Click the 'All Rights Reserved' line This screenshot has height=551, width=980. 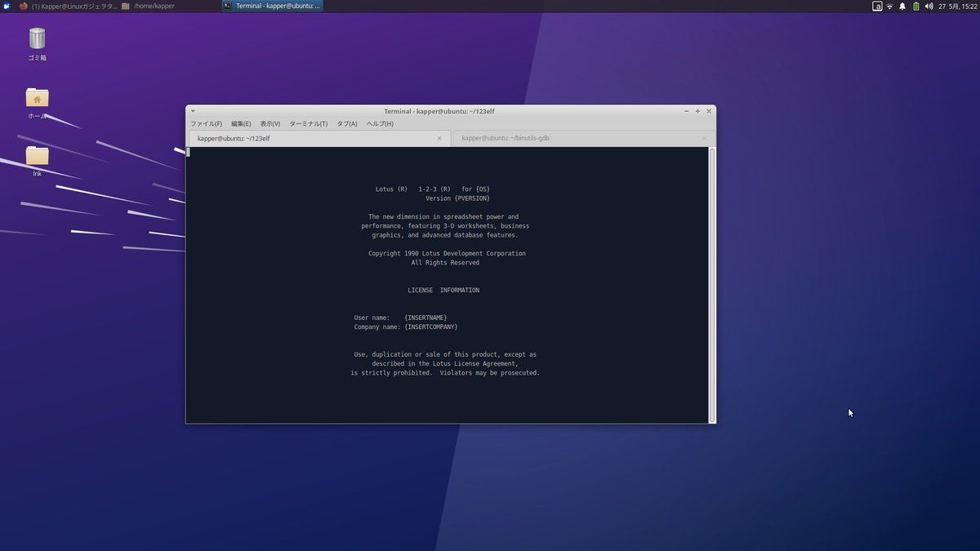[445, 263]
